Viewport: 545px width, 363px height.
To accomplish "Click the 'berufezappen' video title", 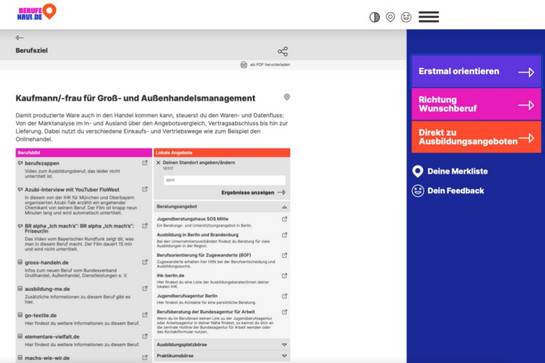I will click(x=42, y=163).
